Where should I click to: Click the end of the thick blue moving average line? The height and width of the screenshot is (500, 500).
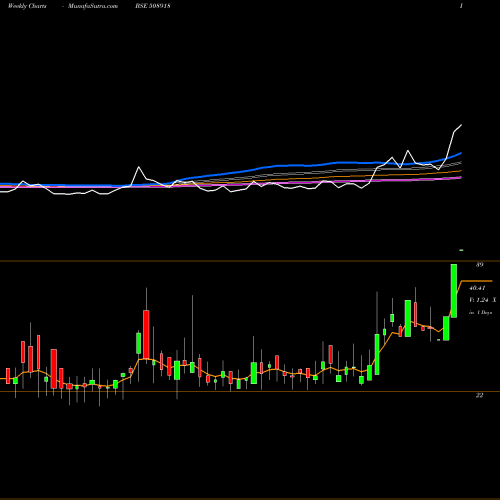461,153
